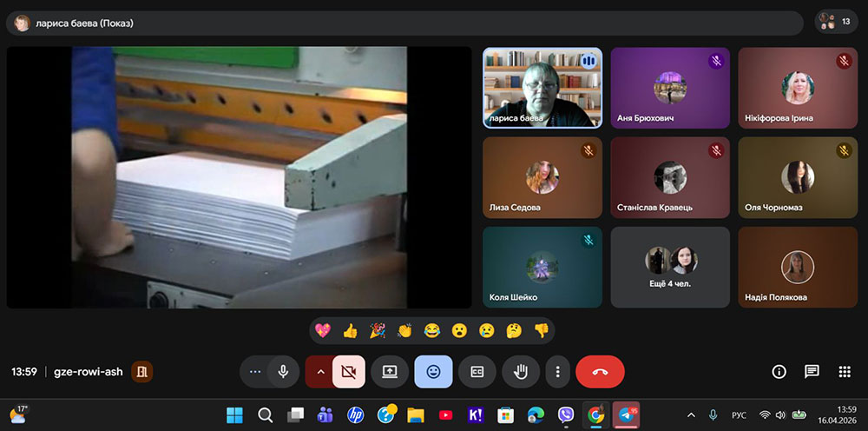The height and width of the screenshot is (431, 868).
Task: Raise your hand in the meeting
Action: [x=521, y=372]
